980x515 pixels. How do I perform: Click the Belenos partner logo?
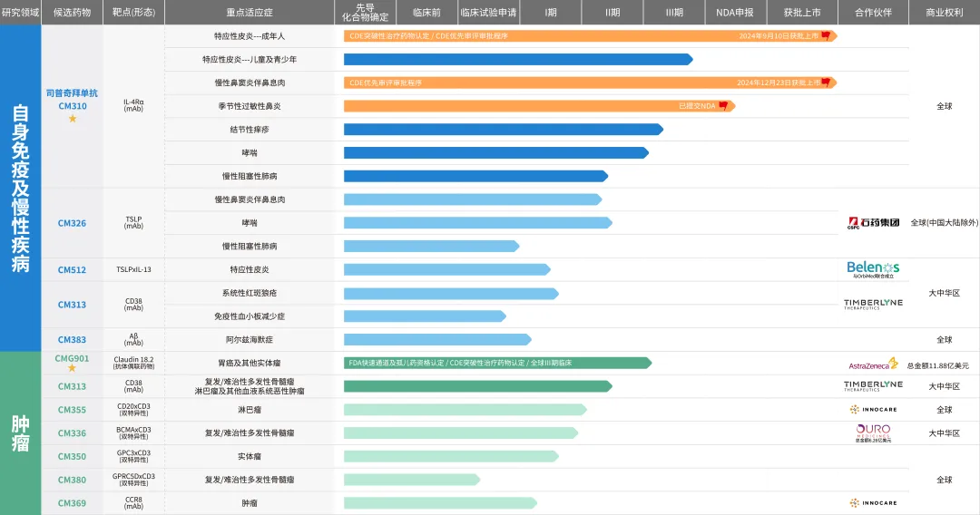[x=873, y=268]
